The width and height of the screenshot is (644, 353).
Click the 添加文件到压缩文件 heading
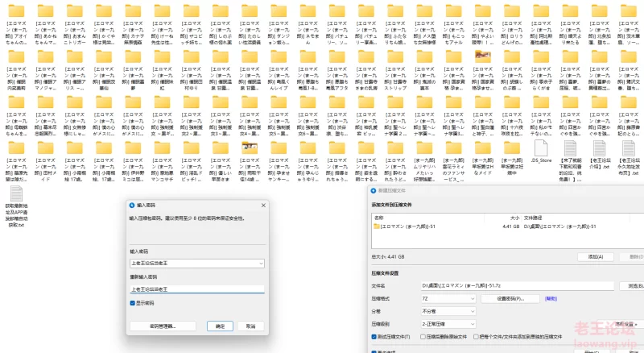(x=391, y=205)
